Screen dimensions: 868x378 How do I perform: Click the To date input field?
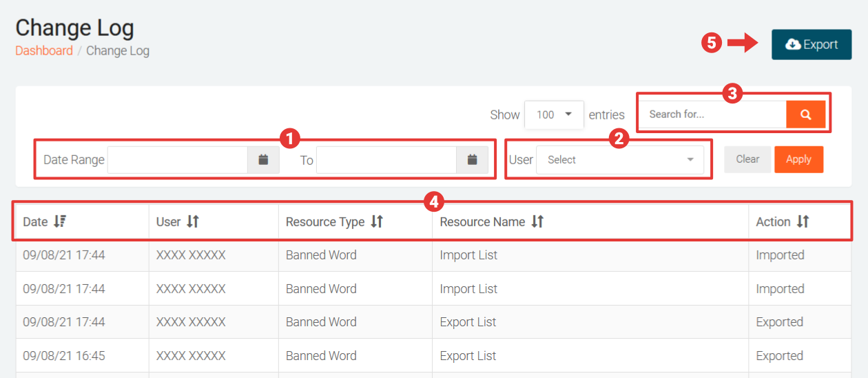click(386, 160)
